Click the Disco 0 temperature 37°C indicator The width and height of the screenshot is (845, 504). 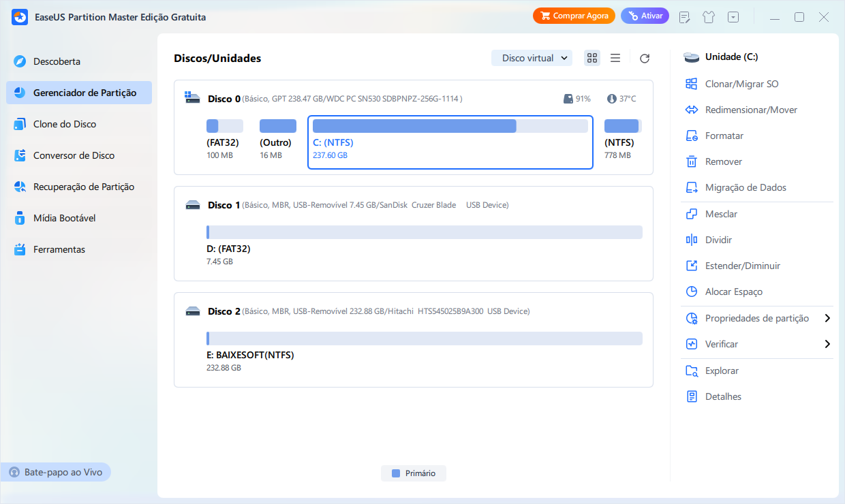click(x=621, y=99)
